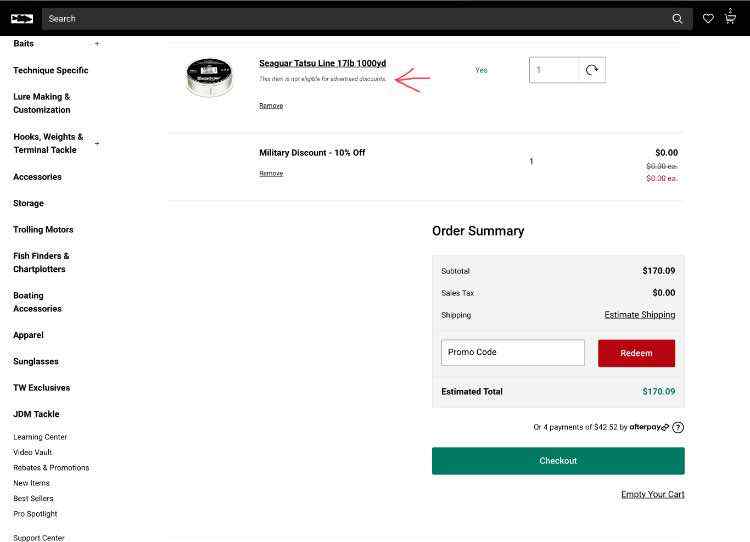Viewport: 750px width, 542px height.
Task: Open Rebates & Promotions link
Action: click(51, 467)
